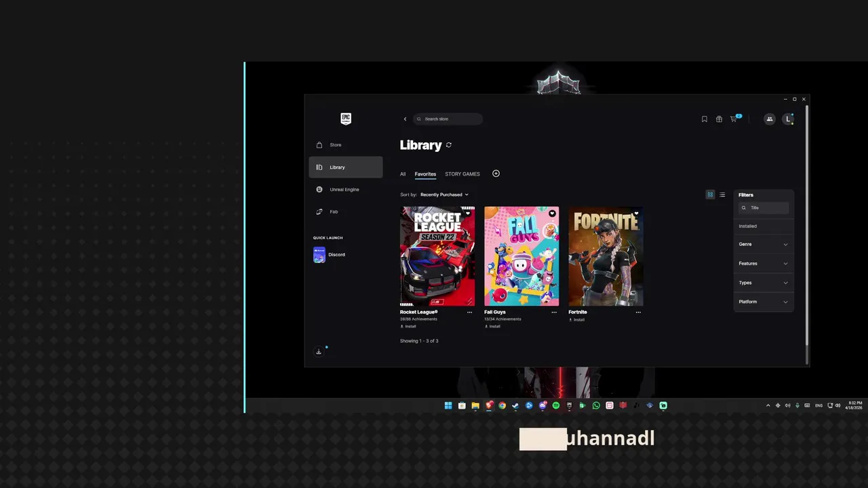Open WhatsApp from the taskbar

click(x=596, y=405)
